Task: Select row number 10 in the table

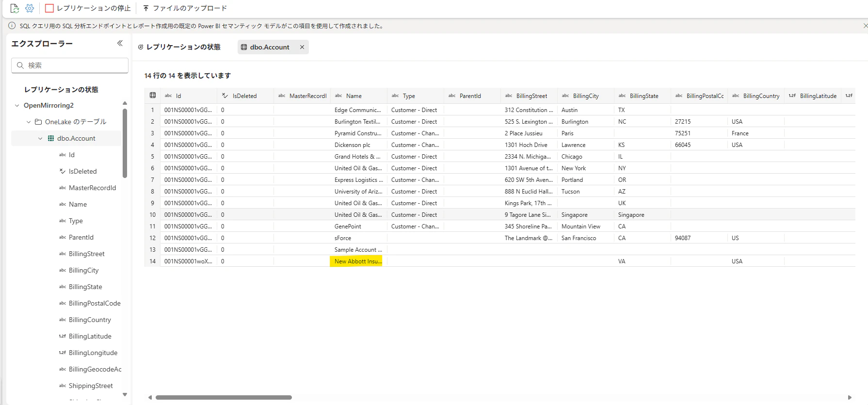Action: click(x=152, y=215)
